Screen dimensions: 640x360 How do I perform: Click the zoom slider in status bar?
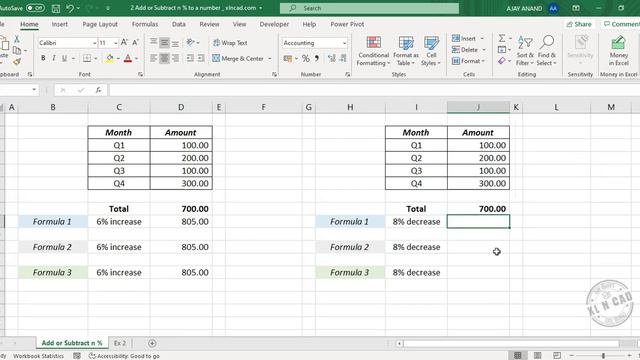coord(603,356)
